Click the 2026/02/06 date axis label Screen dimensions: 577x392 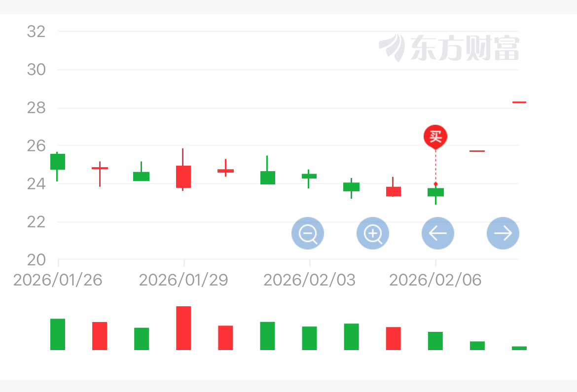pos(435,280)
